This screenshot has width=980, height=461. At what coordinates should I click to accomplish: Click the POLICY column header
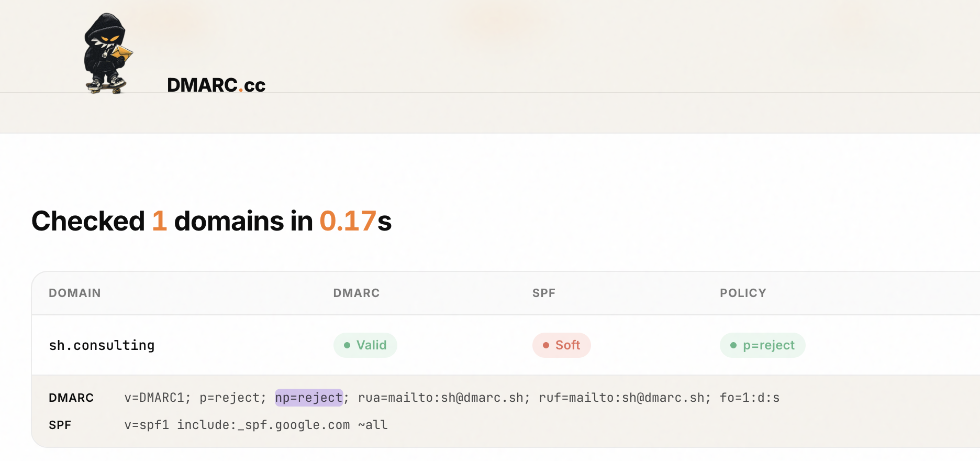pos(743,293)
